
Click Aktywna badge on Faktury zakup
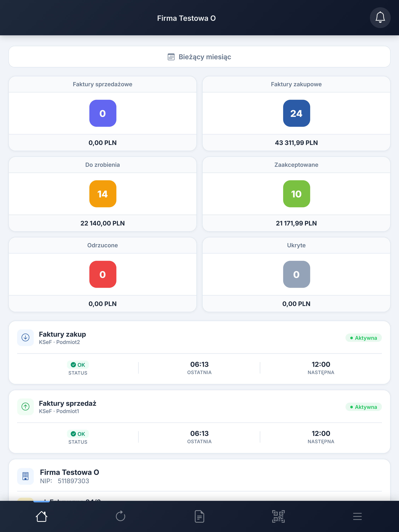coord(363,338)
